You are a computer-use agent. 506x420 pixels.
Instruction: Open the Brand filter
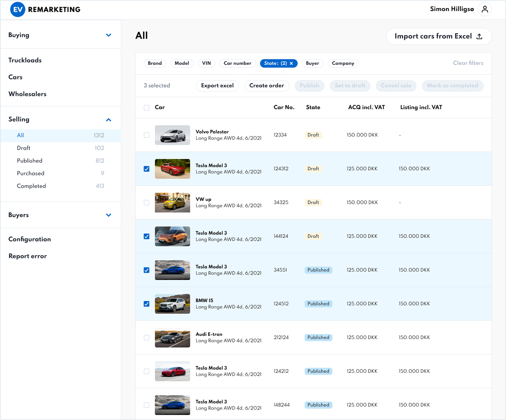(155, 63)
